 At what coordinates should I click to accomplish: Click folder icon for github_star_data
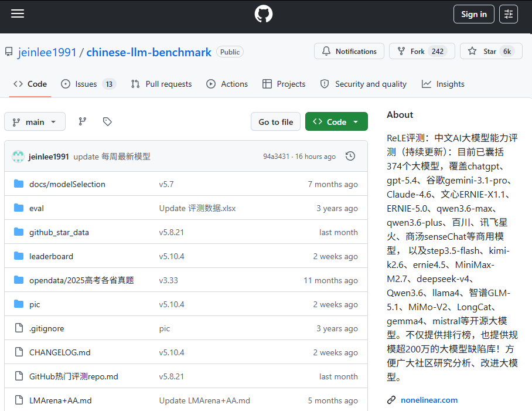pos(19,232)
